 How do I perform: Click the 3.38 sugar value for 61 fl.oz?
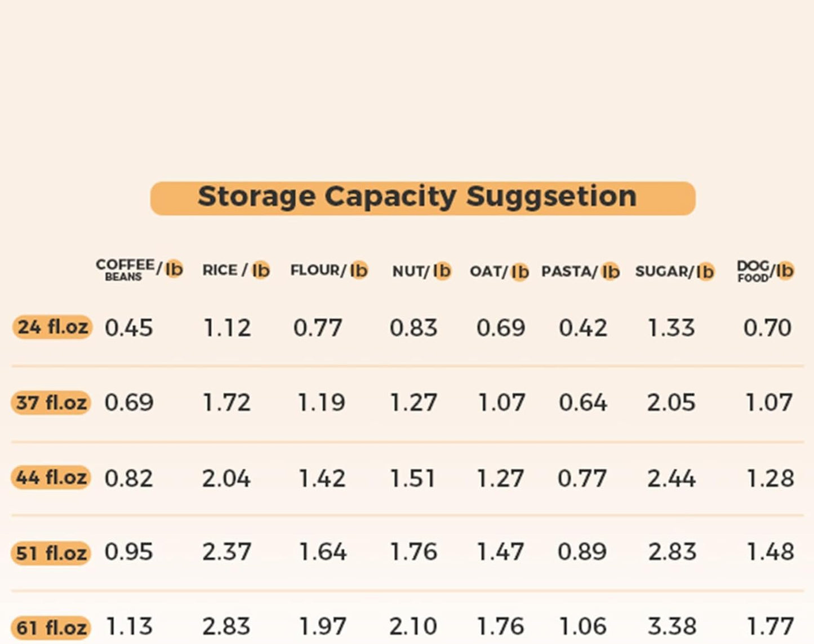pos(671,627)
